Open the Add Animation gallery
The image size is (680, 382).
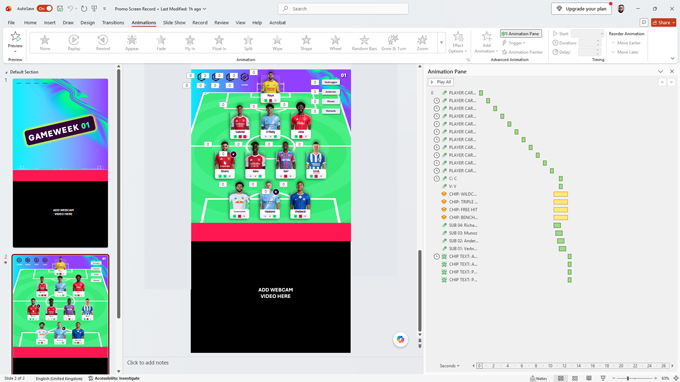486,42
